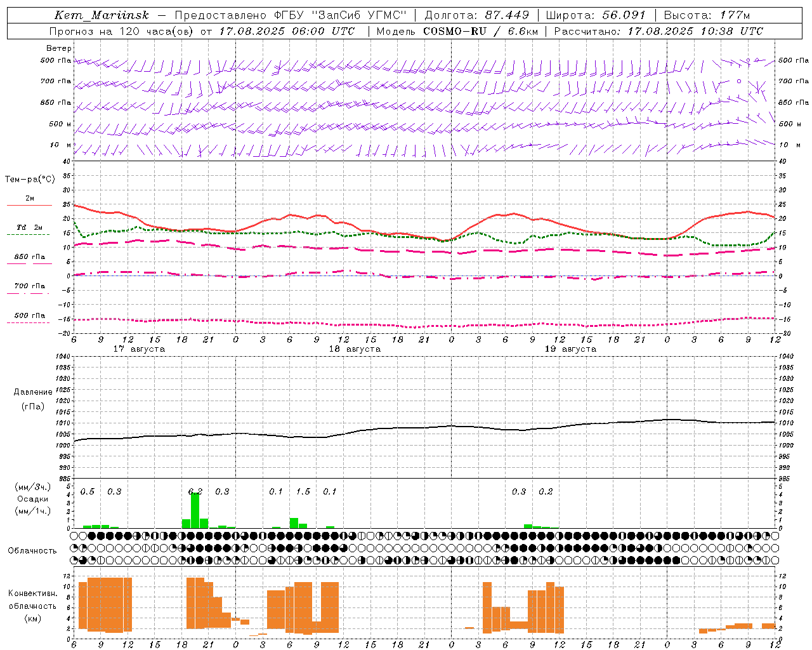The width and height of the screenshot is (812, 650).
Task: Click the 'Рассчитано: 17.08.2025 10:38 UTC' timestamp
Action: 658,31
